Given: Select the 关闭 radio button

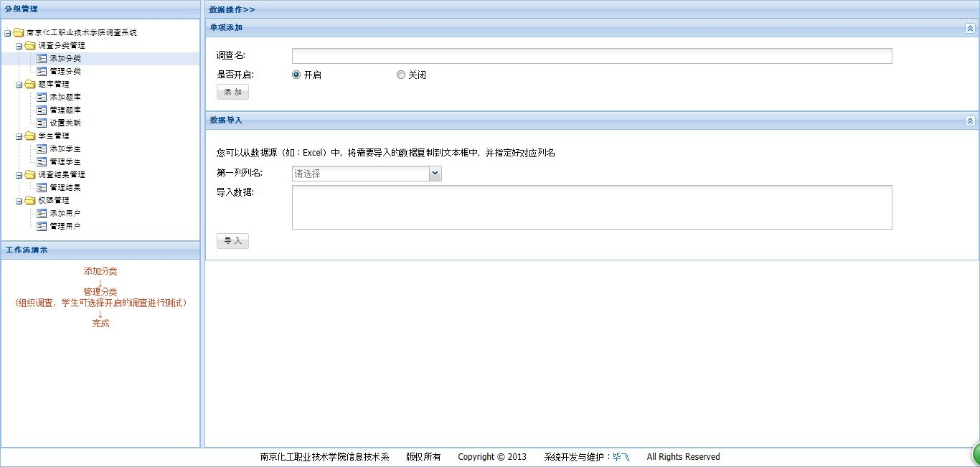Looking at the screenshot, I should (401, 75).
